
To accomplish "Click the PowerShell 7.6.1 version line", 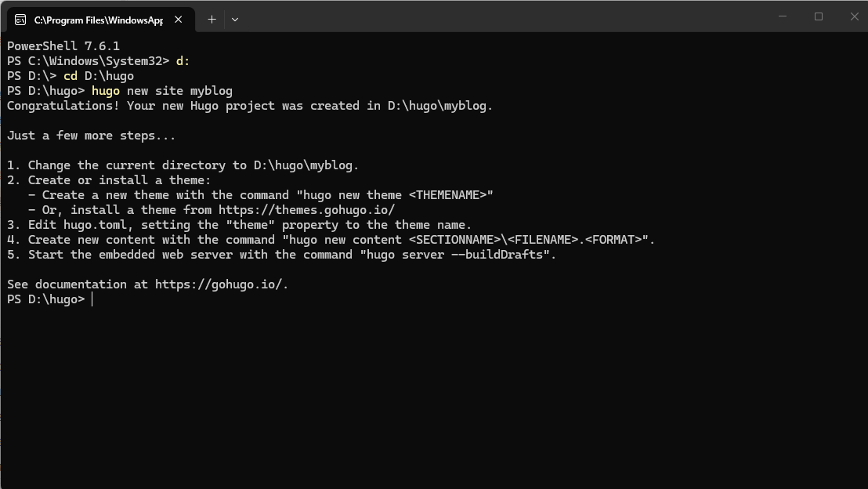I will pyautogui.click(x=63, y=46).
